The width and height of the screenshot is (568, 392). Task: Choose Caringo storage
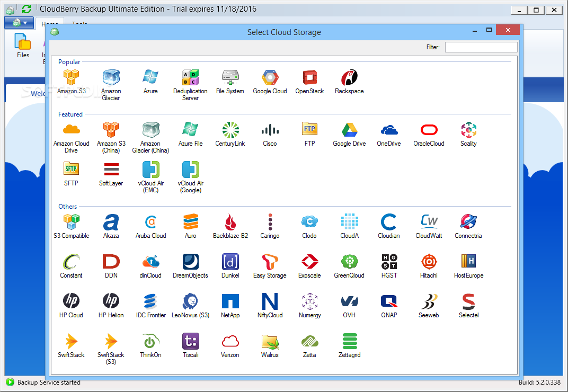tap(270, 226)
